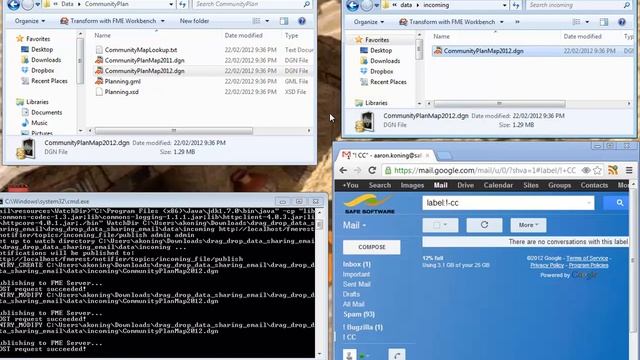Open Documents library in CommunityPlan window
This screenshot has width=640, height=360.
tap(42, 112)
